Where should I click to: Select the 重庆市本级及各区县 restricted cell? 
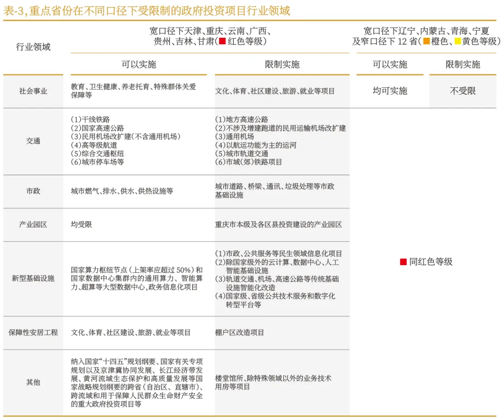click(x=278, y=224)
